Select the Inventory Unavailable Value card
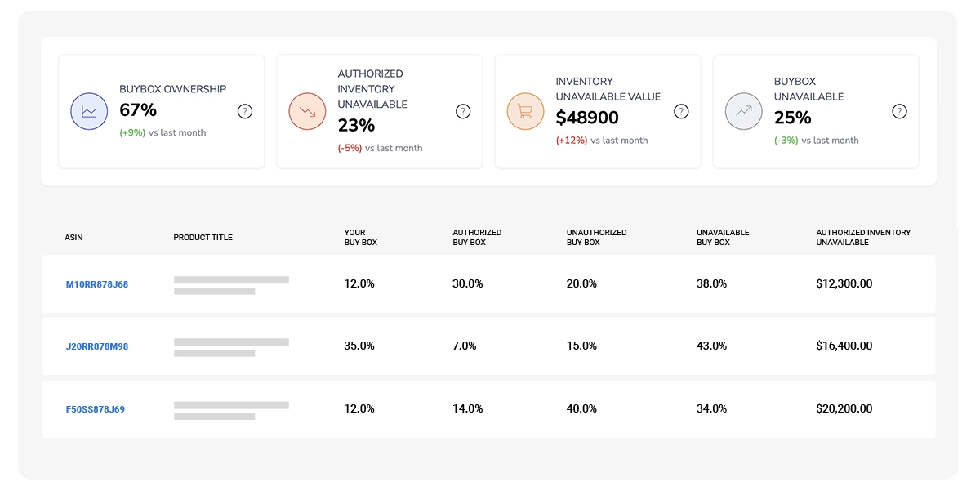The image size is (980, 500). (597, 111)
